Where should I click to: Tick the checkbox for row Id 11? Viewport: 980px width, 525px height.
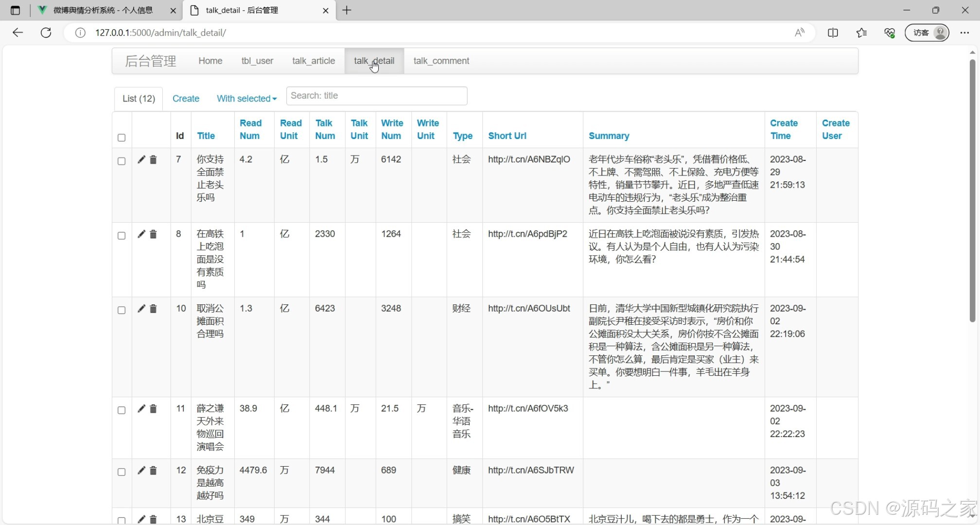pyautogui.click(x=122, y=410)
